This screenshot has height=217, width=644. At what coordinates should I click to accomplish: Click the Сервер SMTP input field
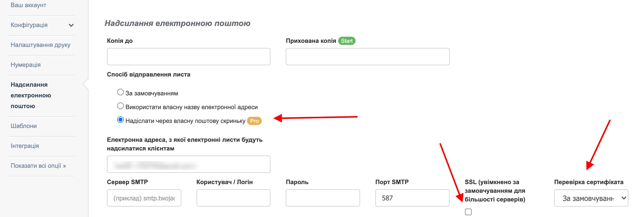[x=144, y=198]
